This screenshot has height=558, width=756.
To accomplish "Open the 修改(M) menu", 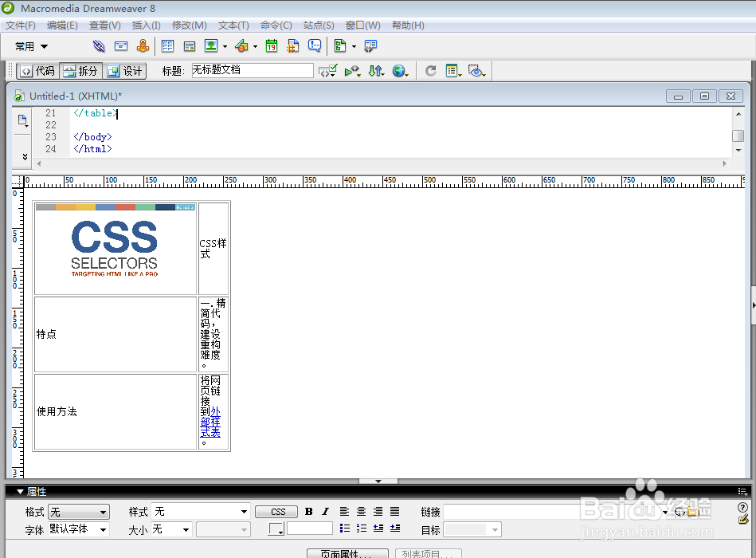I will coord(189,26).
